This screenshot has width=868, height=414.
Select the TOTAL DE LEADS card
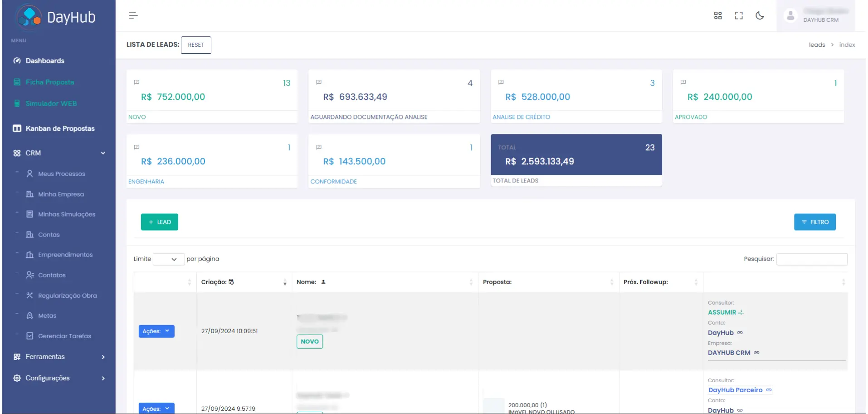tap(576, 160)
